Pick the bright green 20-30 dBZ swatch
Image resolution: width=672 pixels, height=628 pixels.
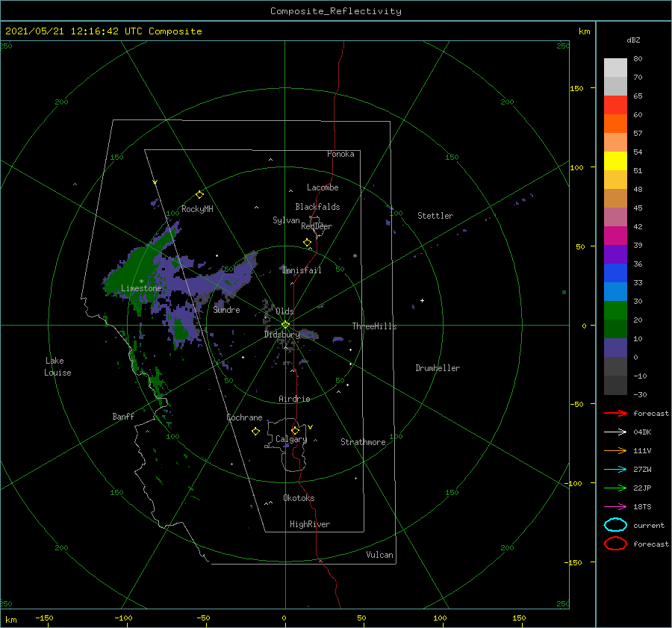pos(615,311)
